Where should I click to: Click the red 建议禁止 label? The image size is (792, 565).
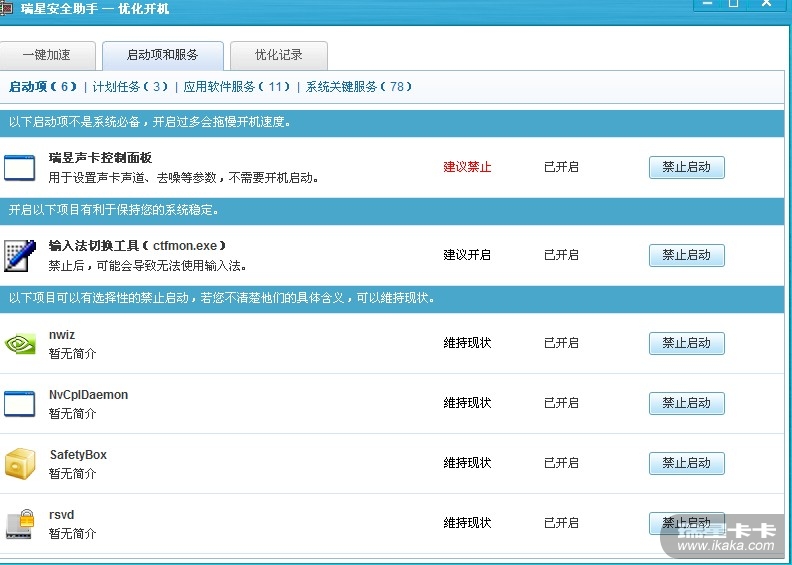click(467, 167)
